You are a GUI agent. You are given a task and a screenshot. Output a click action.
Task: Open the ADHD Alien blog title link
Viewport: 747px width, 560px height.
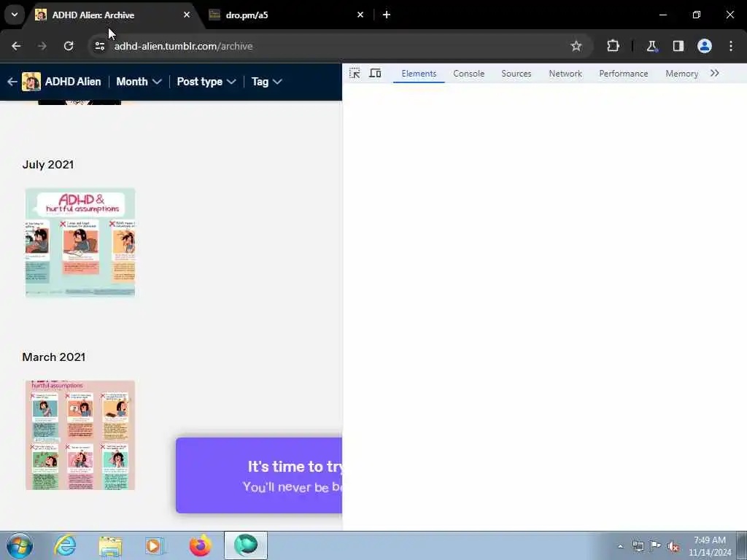coord(73,82)
